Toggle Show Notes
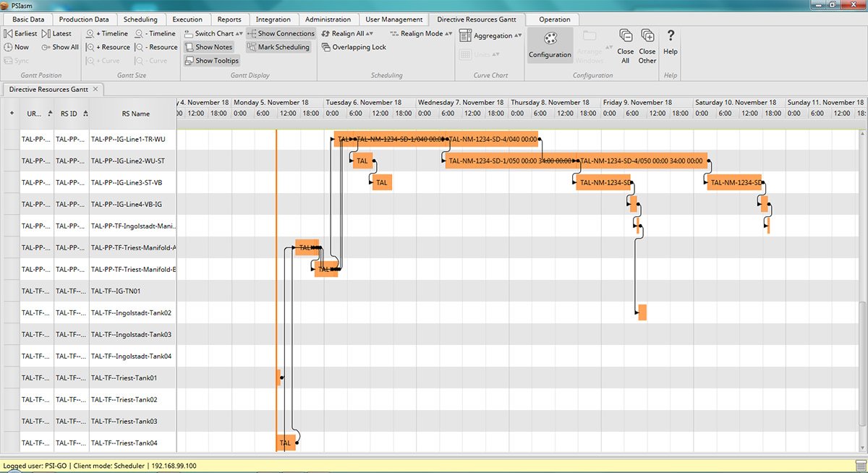This screenshot has width=868, height=473. pyautogui.click(x=208, y=47)
